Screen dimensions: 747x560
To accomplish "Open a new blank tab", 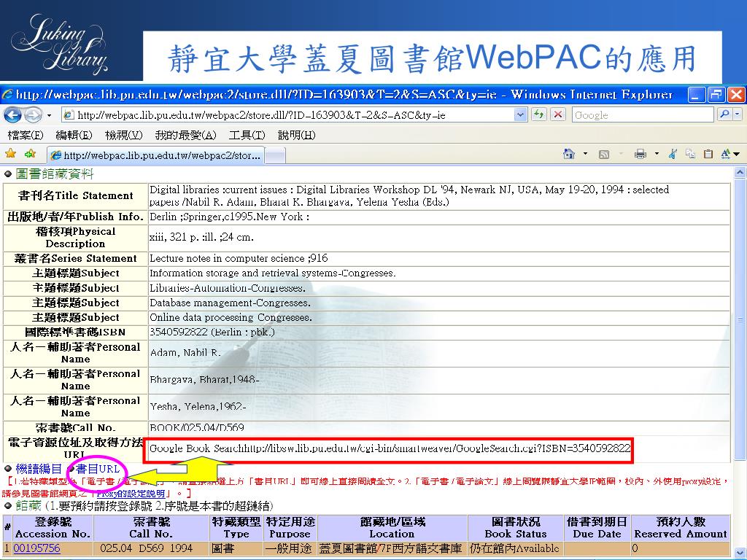I will pyautogui.click(x=275, y=155).
